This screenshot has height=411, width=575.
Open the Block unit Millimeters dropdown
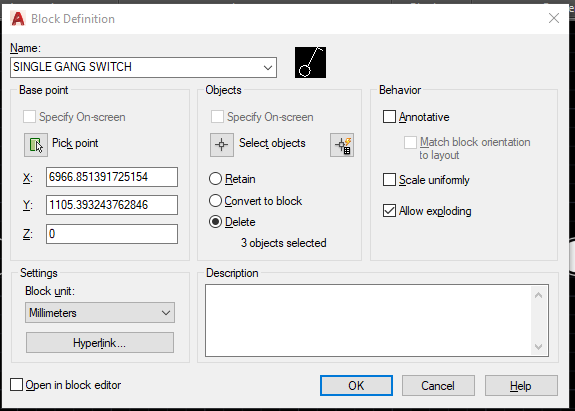point(100,313)
